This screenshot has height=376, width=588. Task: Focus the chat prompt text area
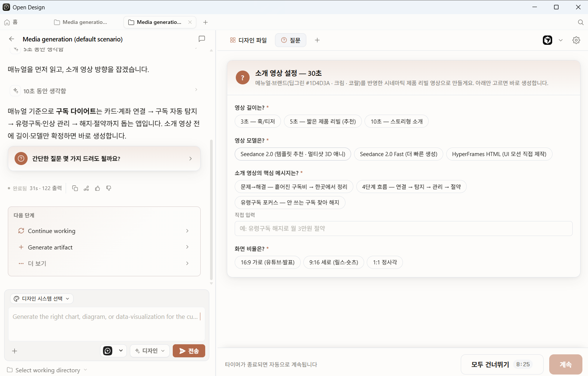coord(106,324)
